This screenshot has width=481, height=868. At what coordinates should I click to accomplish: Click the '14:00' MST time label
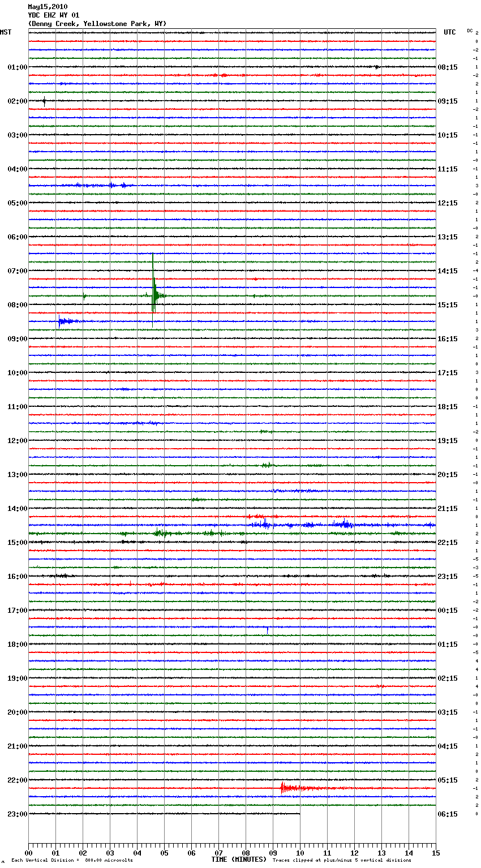coord(18,509)
